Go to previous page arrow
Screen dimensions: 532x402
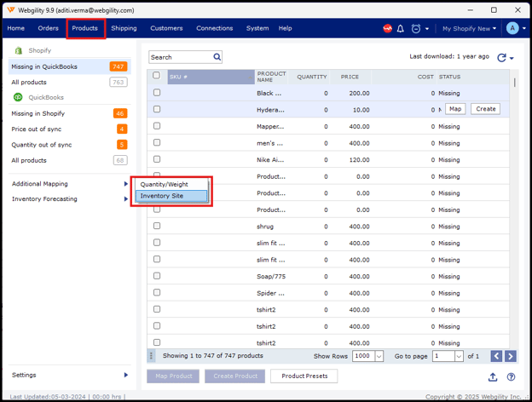pyautogui.click(x=495, y=356)
